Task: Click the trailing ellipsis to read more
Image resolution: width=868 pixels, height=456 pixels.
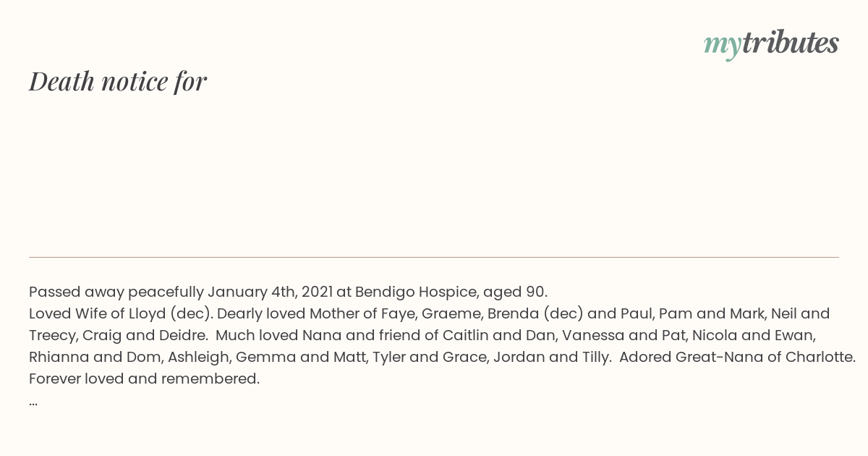Action: [x=33, y=402]
